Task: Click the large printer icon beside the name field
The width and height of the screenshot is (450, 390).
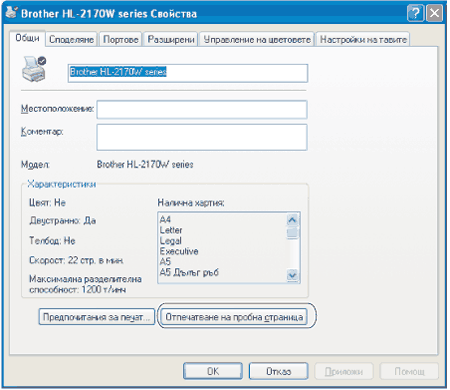Action: click(x=34, y=69)
